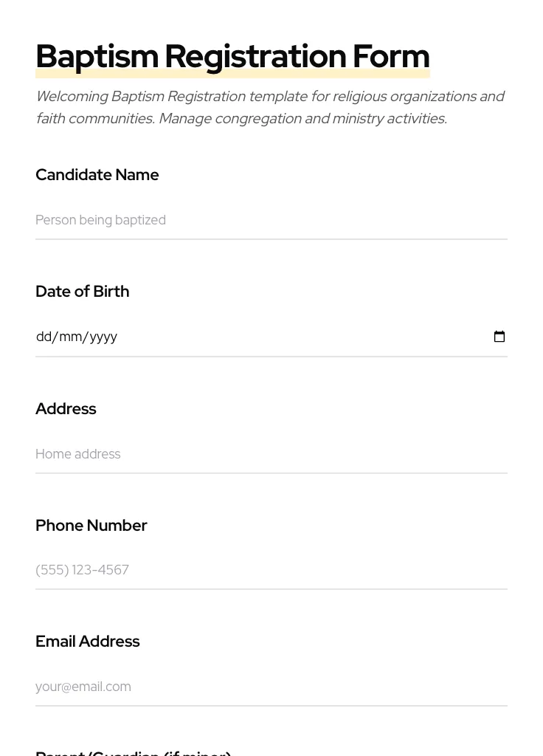
Task: Click the Candidate Name label
Action: [x=97, y=175]
